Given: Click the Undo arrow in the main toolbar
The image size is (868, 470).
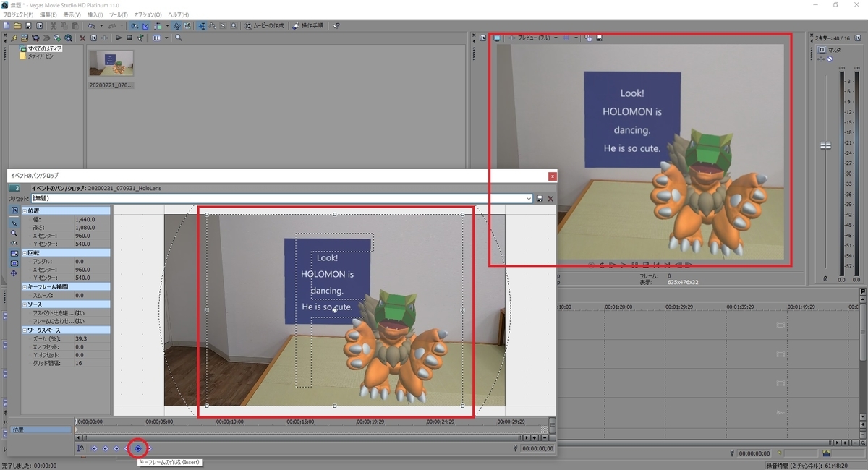Looking at the screenshot, I should click(x=92, y=25).
